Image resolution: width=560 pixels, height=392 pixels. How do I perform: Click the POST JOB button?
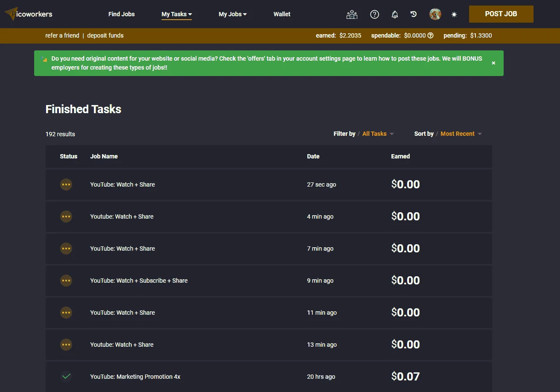click(501, 14)
